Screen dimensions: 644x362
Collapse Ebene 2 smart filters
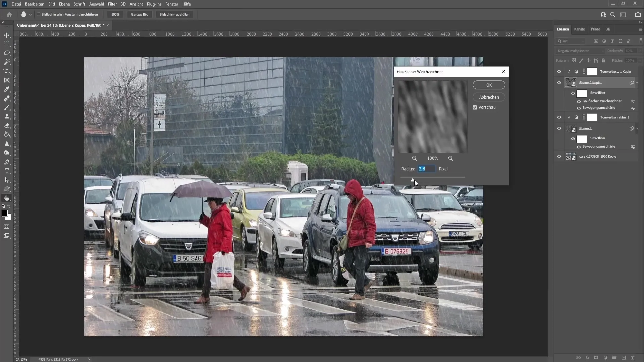pos(637,128)
